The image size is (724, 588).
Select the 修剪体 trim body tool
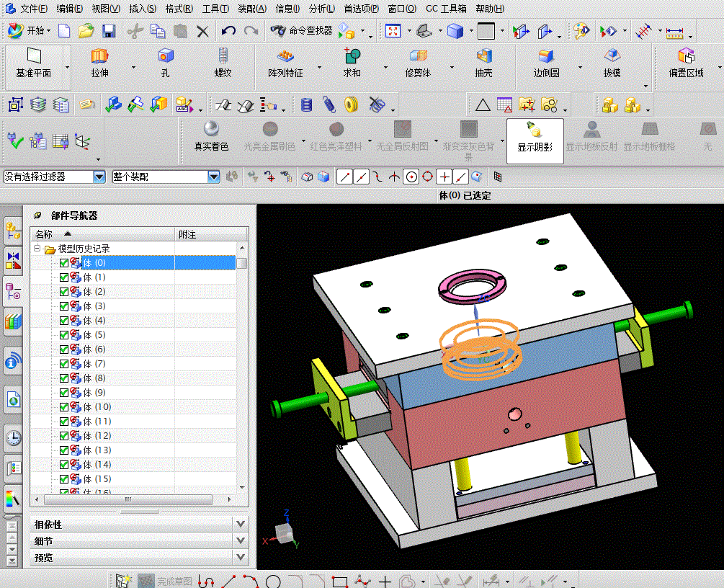point(418,63)
